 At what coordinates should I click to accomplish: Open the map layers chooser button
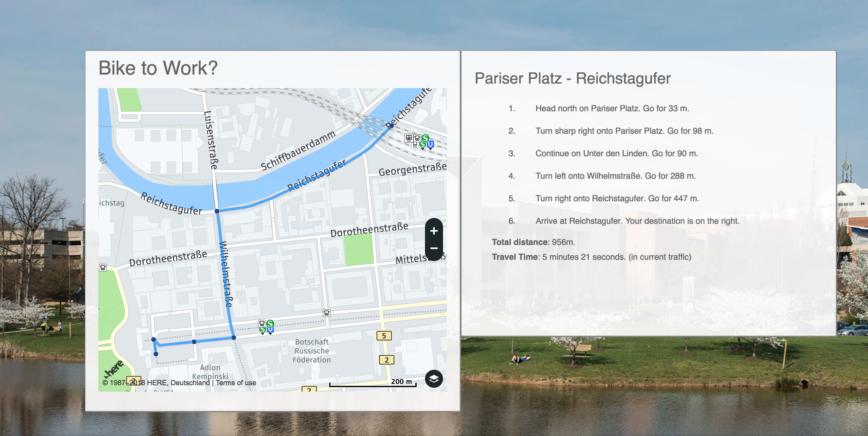[434, 379]
